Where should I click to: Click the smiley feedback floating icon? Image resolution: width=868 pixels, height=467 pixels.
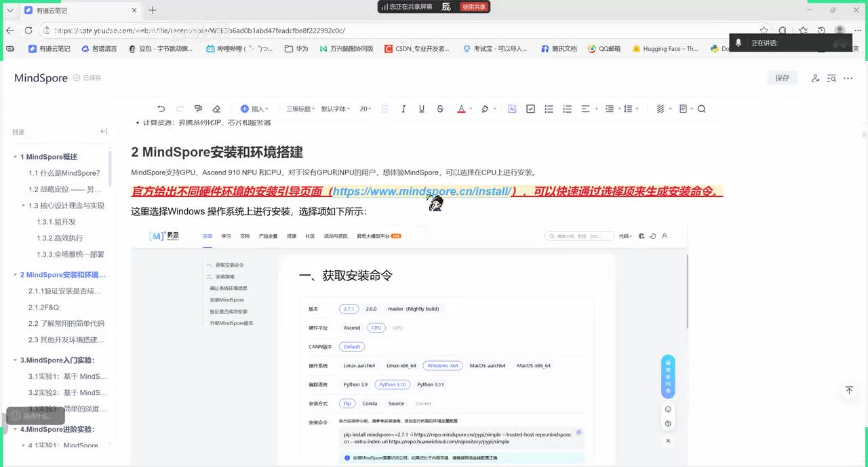[x=668, y=409]
